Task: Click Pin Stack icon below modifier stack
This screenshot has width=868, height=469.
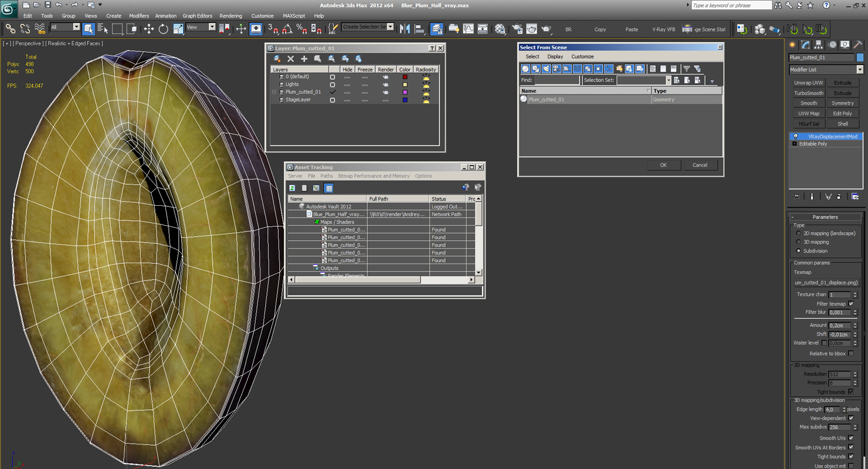Action: [796, 196]
